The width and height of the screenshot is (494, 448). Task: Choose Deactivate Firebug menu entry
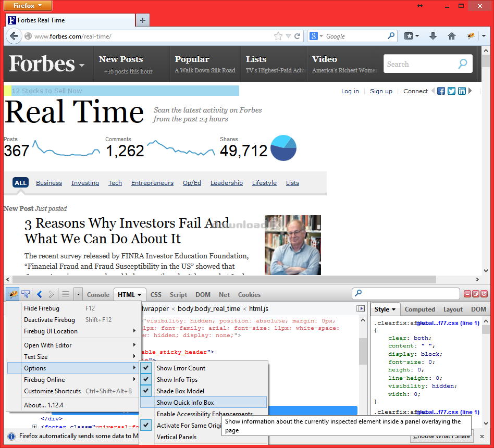coord(73,319)
